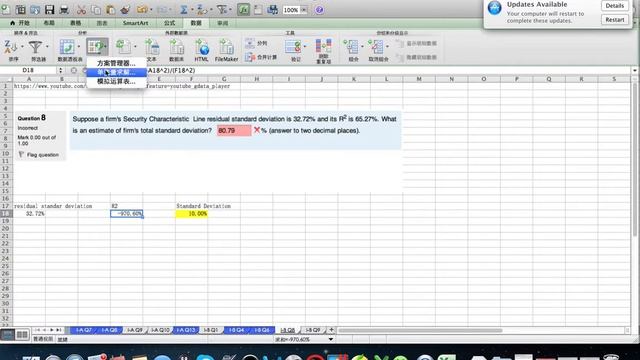Open the SmartArt ribbon tab
640x360 pixels.
136,23
